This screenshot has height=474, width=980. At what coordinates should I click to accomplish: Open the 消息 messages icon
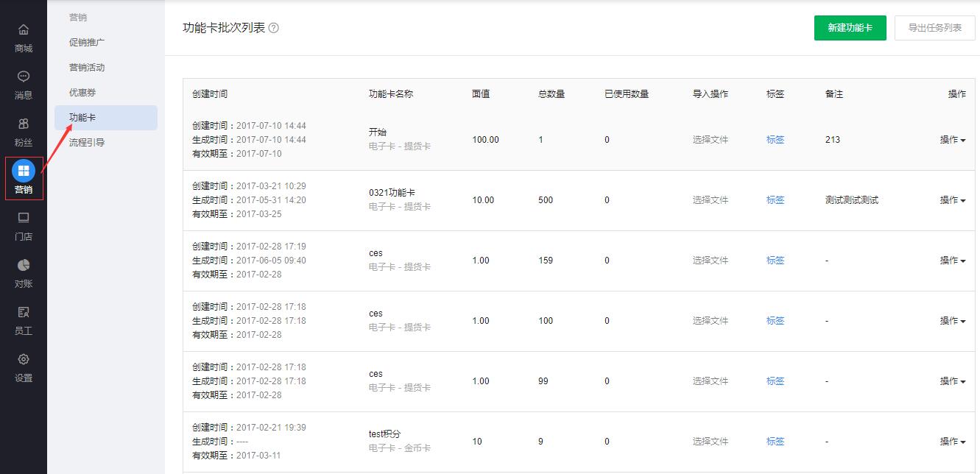(x=24, y=77)
